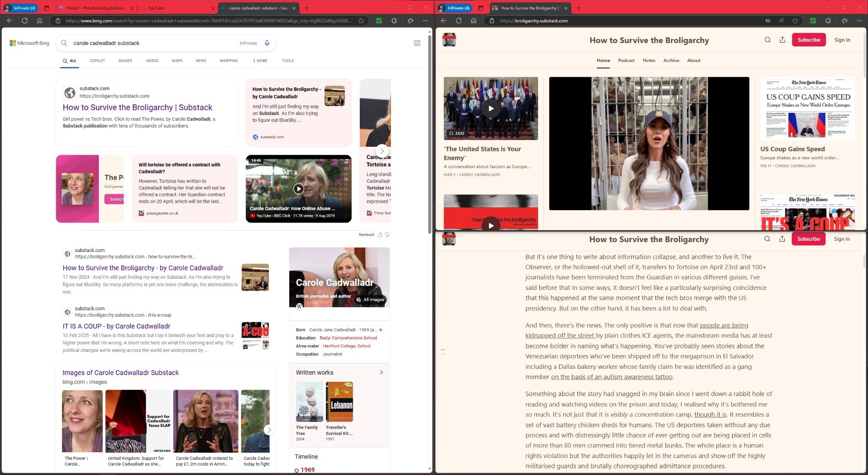Screen dimensions: 868x475
Task: Click the magnifier icon in the Bing search box
Action: click(64, 43)
